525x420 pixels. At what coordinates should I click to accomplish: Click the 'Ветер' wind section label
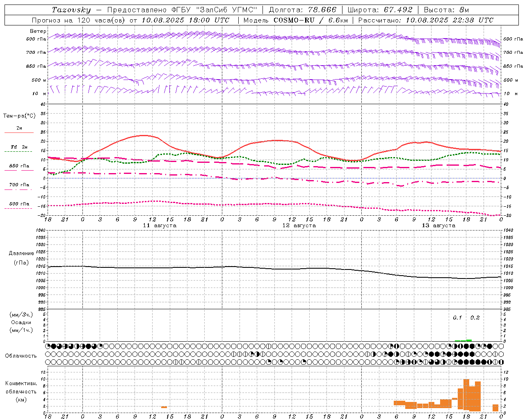pos(38,31)
